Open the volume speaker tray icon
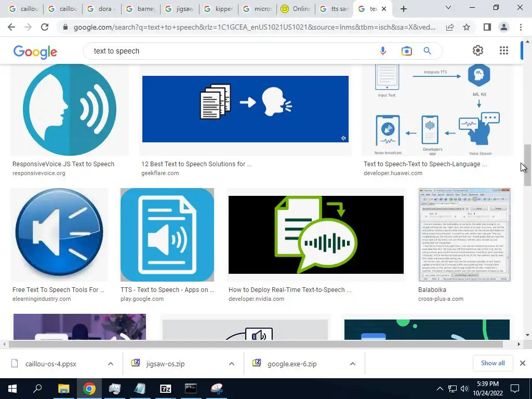The image size is (532, 399). [x=464, y=389]
